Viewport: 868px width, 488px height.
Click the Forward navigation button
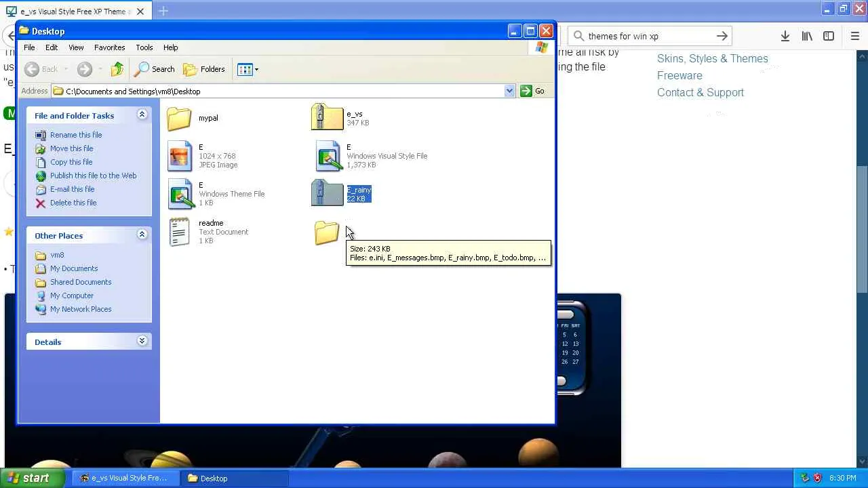(85, 69)
